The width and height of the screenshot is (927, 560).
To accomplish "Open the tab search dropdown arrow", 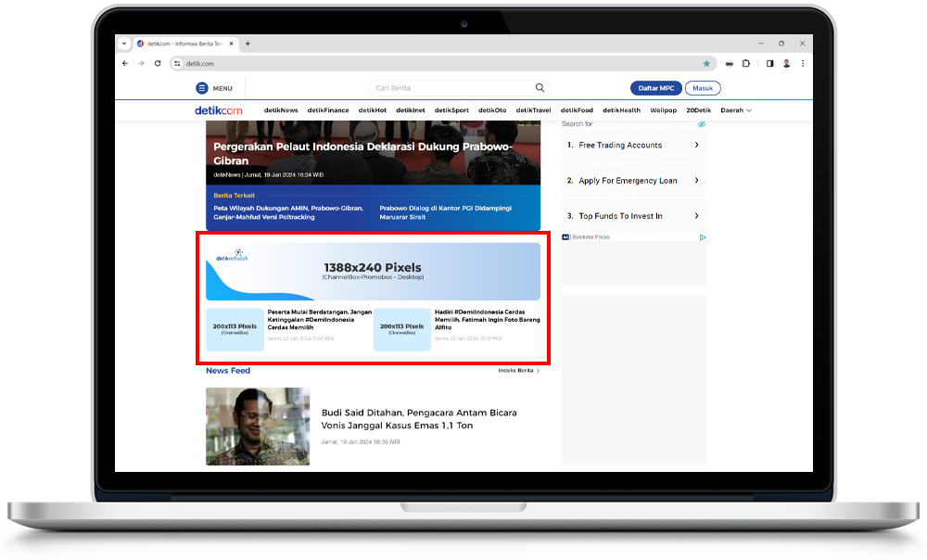I will click(126, 44).
